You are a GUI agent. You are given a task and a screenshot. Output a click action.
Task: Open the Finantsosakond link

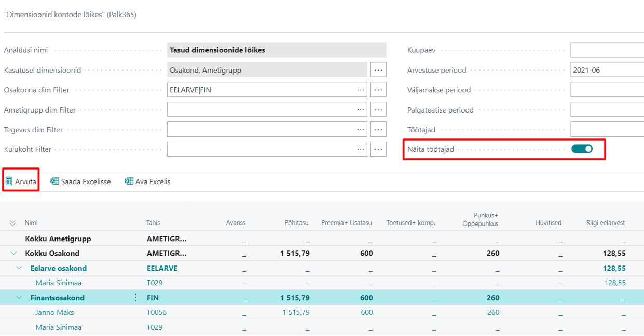(x=57, y=298)
